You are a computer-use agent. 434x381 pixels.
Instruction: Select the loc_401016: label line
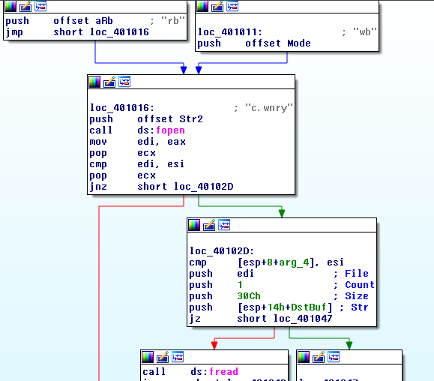122,108
